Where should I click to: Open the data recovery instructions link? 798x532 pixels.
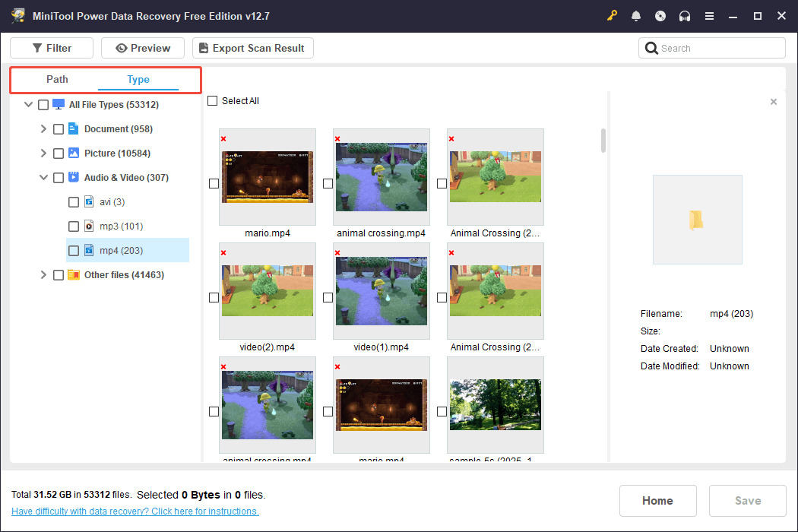tap(135, 511)
